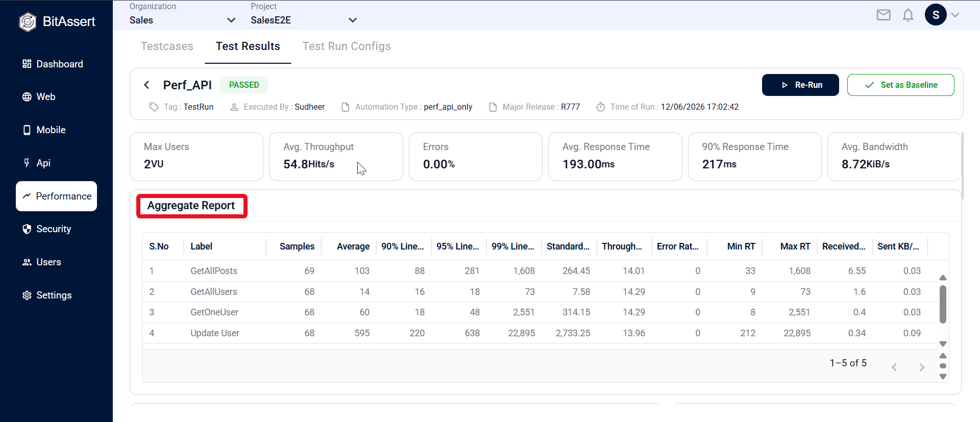980x422 pixels.
Task: Click the Re-Run button
Action: pos(800,85)
